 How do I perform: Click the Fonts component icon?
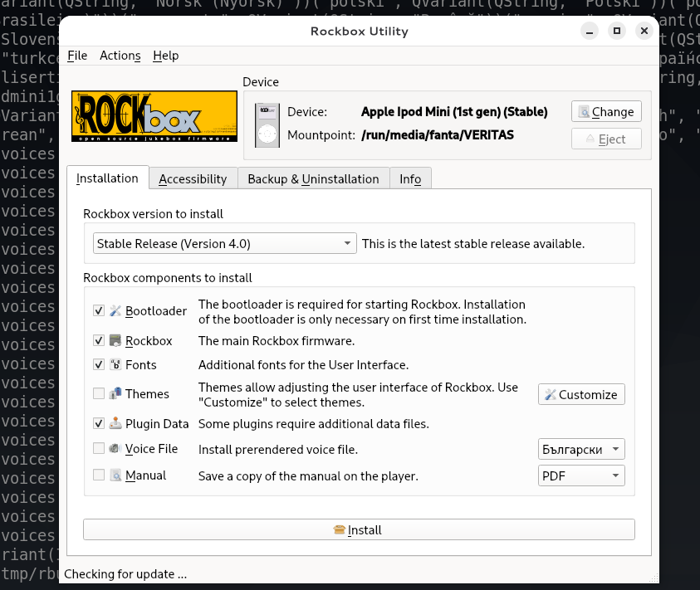[115, 365]
